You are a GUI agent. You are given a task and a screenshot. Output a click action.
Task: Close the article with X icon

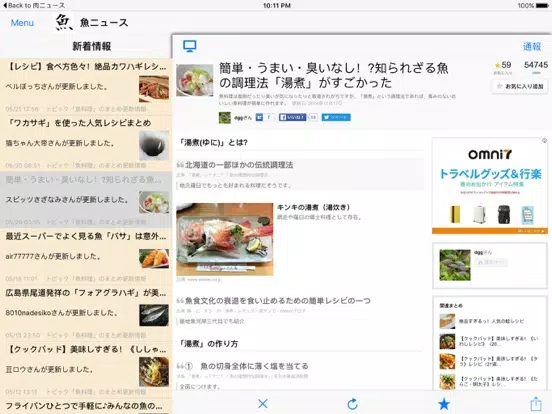(263, 403)
